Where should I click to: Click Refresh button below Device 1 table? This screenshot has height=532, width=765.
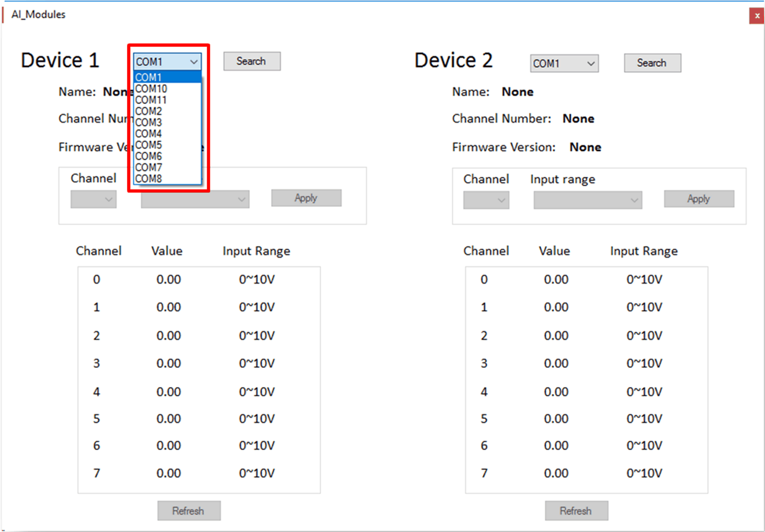[189, 511]
